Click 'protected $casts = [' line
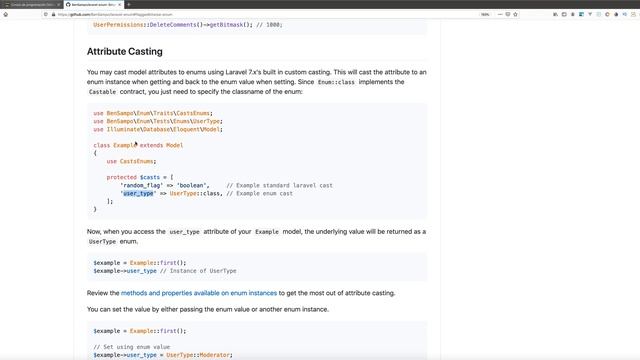Image resolution: width=640 pixels, height=360 pixels. pyautogui.click(x=140, y=177)
